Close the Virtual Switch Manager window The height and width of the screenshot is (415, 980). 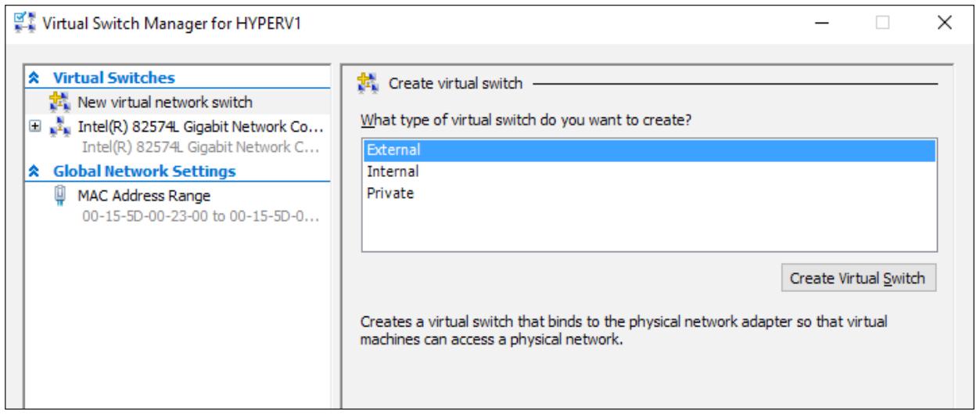tap(946, 23)
